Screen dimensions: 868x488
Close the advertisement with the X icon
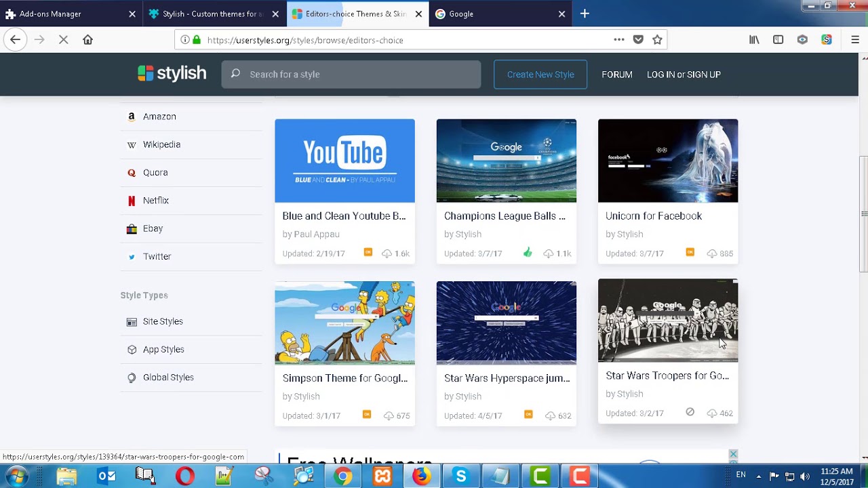pos(733,454)
